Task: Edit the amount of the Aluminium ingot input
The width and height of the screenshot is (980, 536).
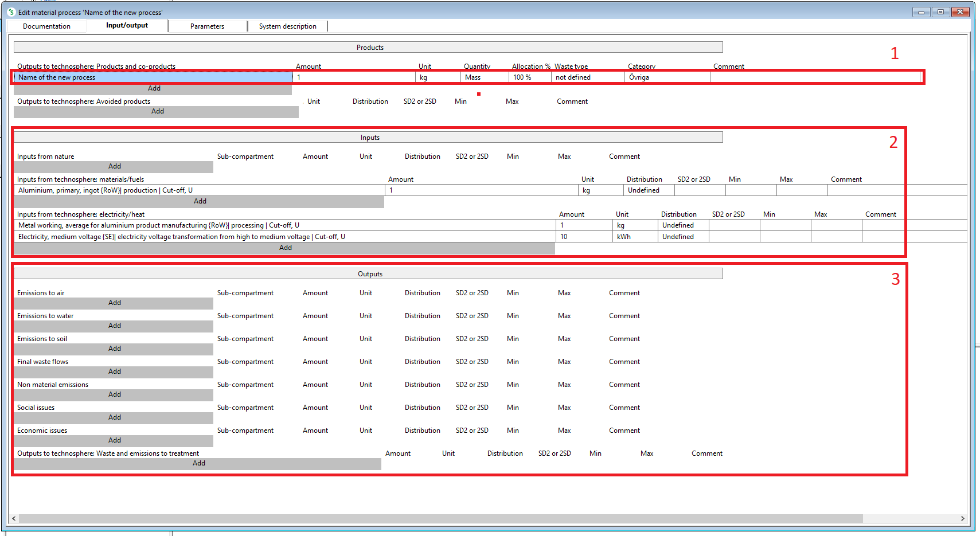Action: pyautogui.click(x=482, y=190)
